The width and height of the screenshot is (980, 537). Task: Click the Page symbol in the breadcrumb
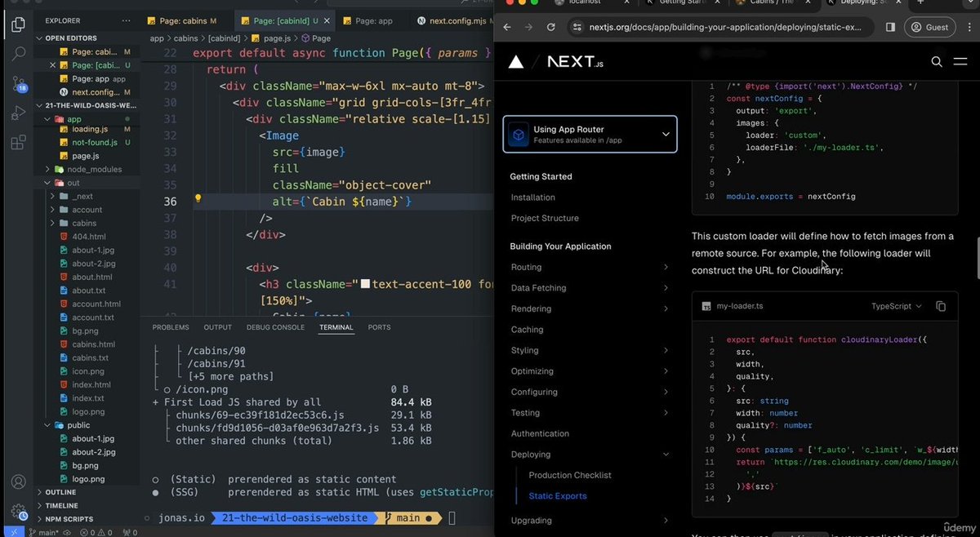(x=315, y=38)
